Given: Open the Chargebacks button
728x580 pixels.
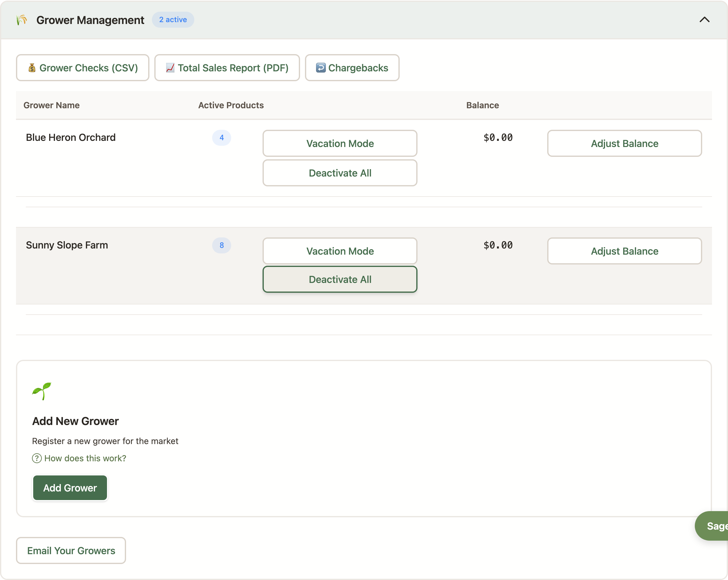Looking at the screenshot, I should click(352, 68).
